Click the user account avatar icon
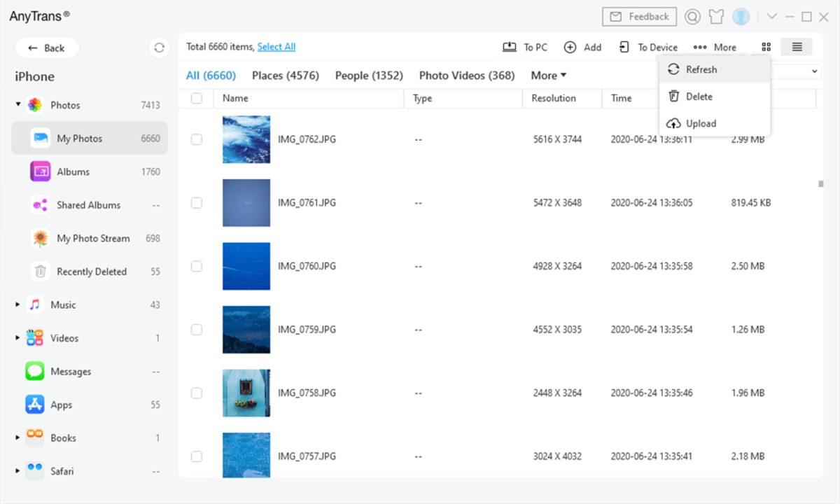The width and height of the screenshot is (840, 504). coord(741,17)
